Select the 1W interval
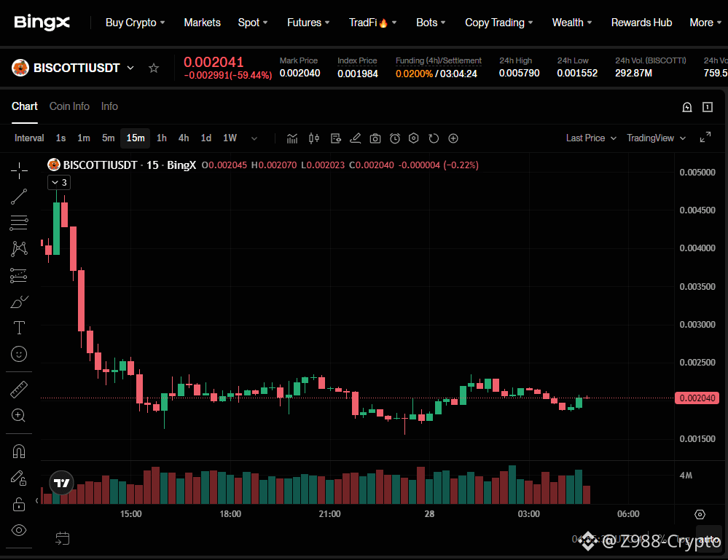 [x=230, y=138]
